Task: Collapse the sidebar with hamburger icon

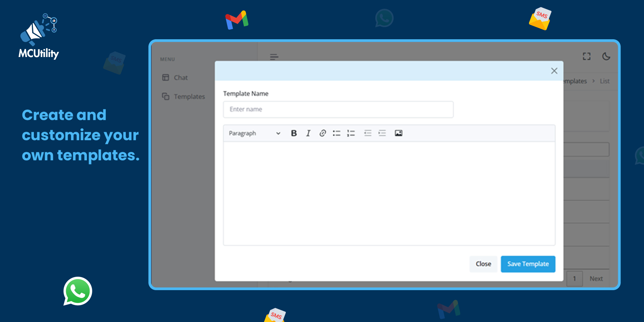Action: (x=274, y=56)
